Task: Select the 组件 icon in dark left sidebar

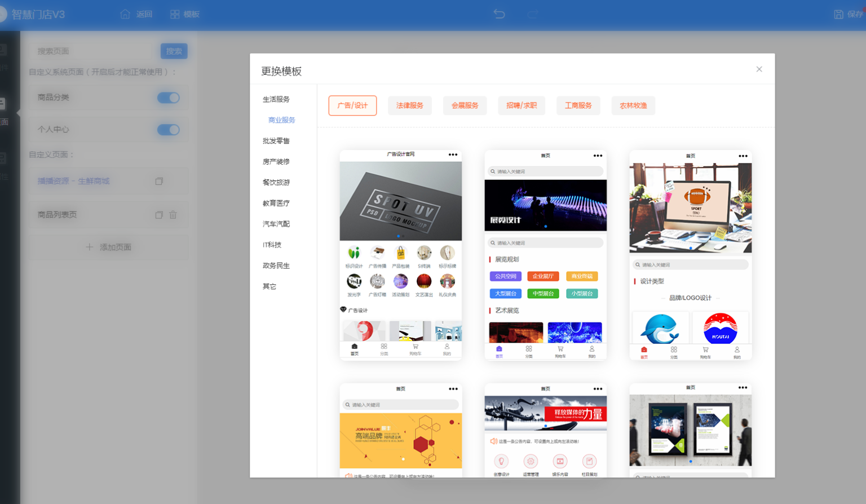Action: coord(6,54)
